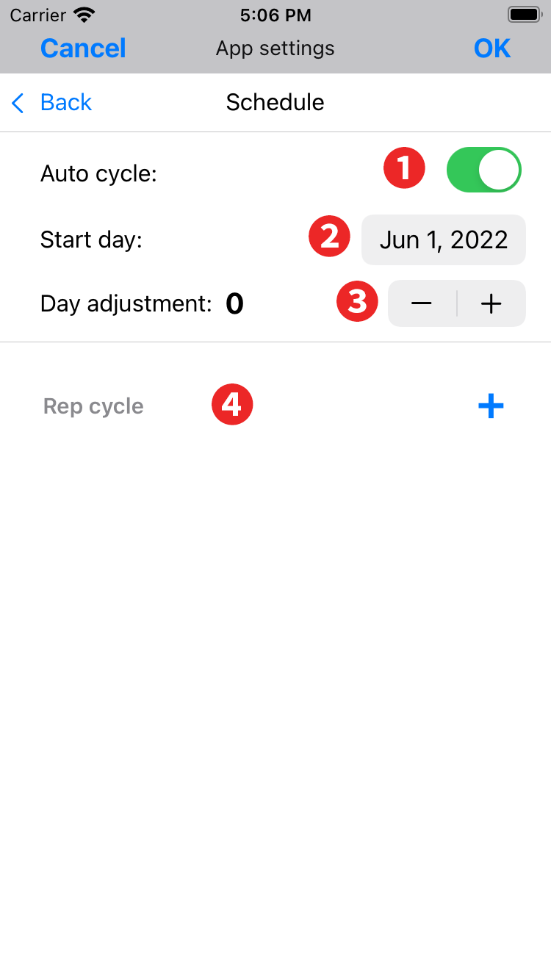Toggle the Auto cycle switch off
Screen dimensions: 551x980
483,170
